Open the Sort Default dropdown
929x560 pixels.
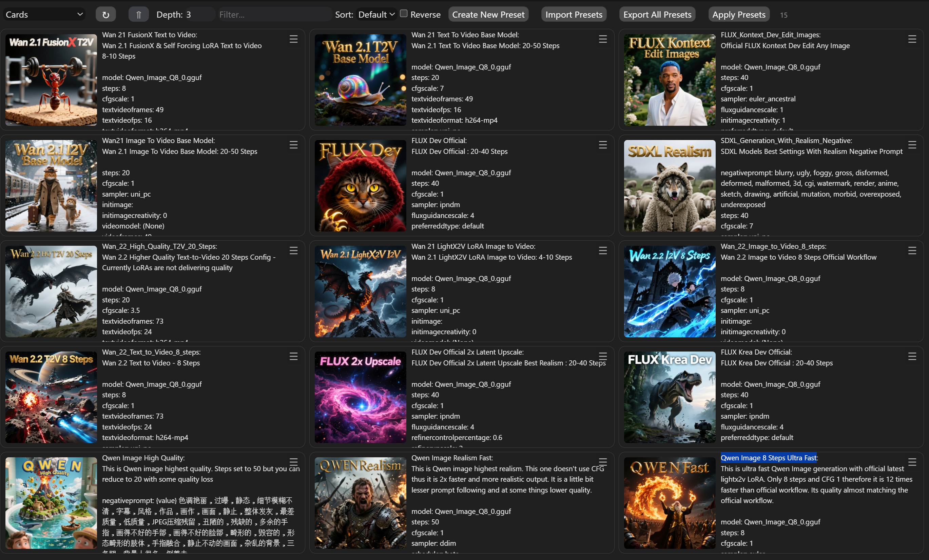[376, 15]
